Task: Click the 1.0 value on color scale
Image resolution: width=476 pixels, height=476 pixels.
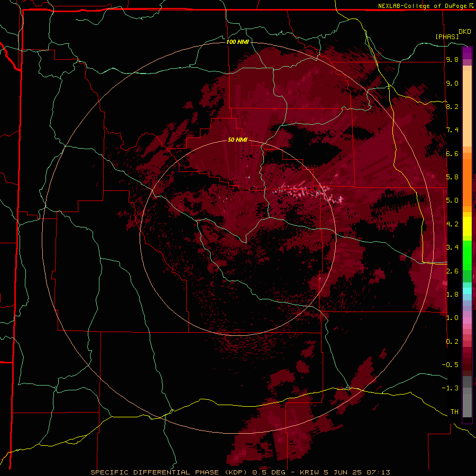Action: (x=452, y=318)
